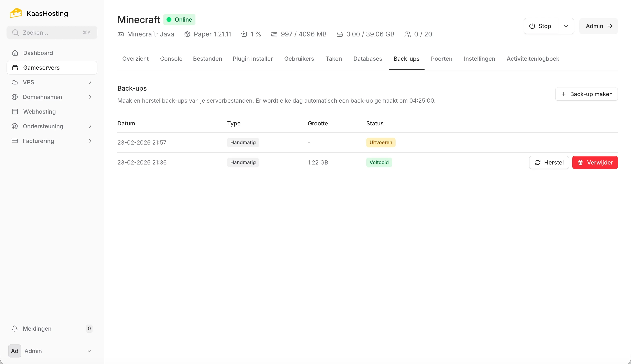Click the Verwijder delete button
Image resolution: width=631 pixels, height=364 pixels.
pyautogui.click(x=595, y=162)
